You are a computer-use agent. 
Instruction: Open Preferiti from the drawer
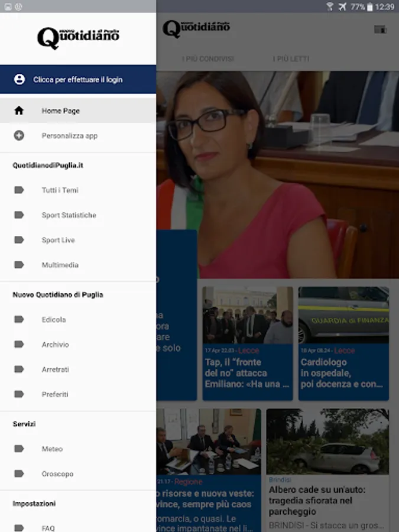78,394
